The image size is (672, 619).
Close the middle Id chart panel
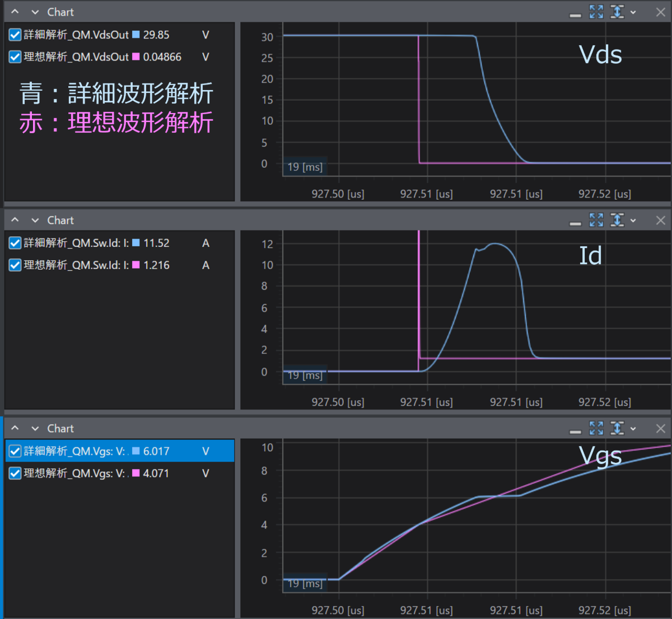click(661, 220)
